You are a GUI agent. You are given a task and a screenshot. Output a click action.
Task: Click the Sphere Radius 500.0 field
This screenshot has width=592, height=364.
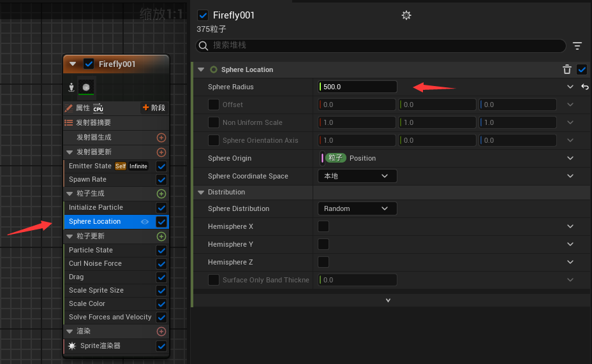[x=357, y=87]
